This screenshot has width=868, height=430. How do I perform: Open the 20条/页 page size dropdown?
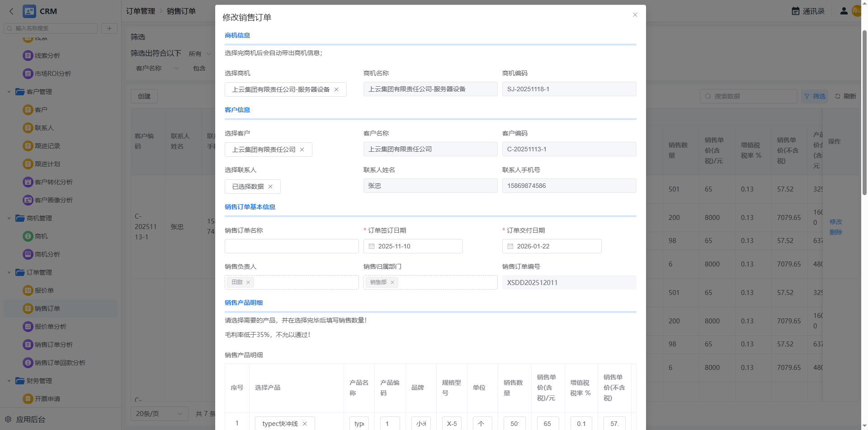159,414
